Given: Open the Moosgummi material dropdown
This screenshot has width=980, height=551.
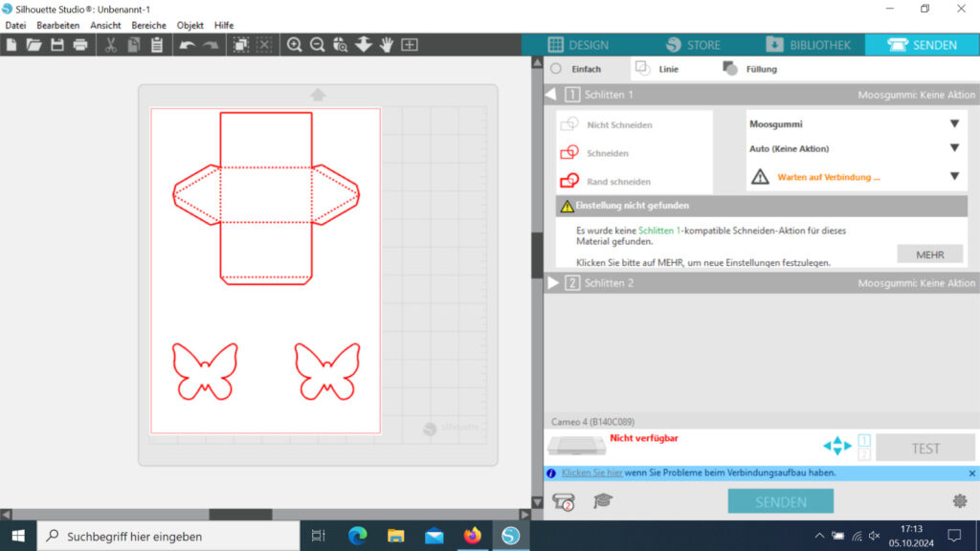Looking at the screenshot, I should [x=855, y=123].
